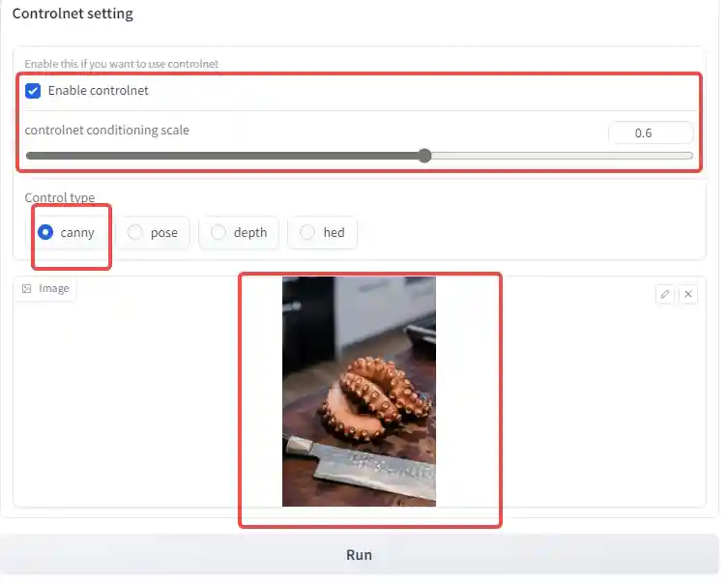This screenshot has width=728, height=584.
Task: Click the Image label icon
Action: (x=27, y=289)
